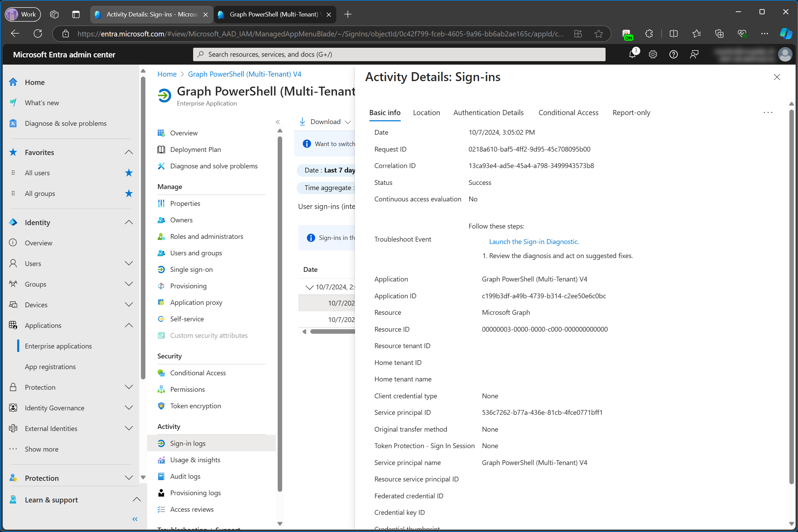Screen dimensions: 798x532
Task: Open the Conditional Access tab
Action: click(x=568, y=113)
